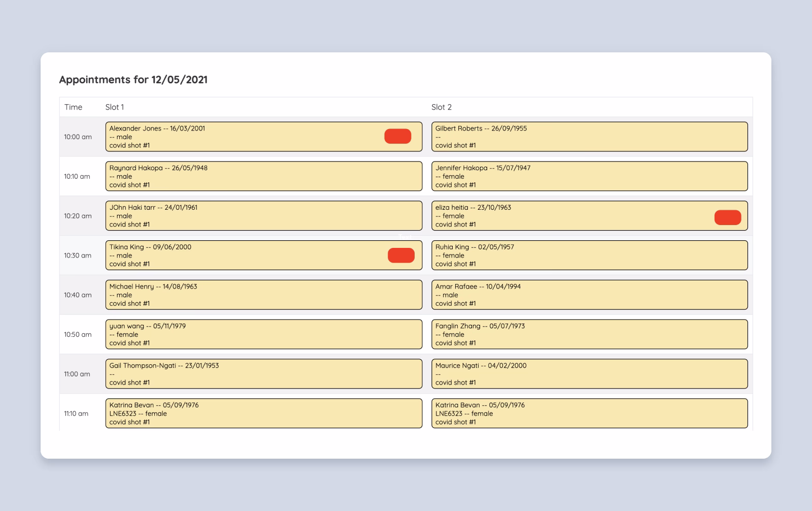Click red button on Alexander Jones card
812x511 pixels.
398,136
